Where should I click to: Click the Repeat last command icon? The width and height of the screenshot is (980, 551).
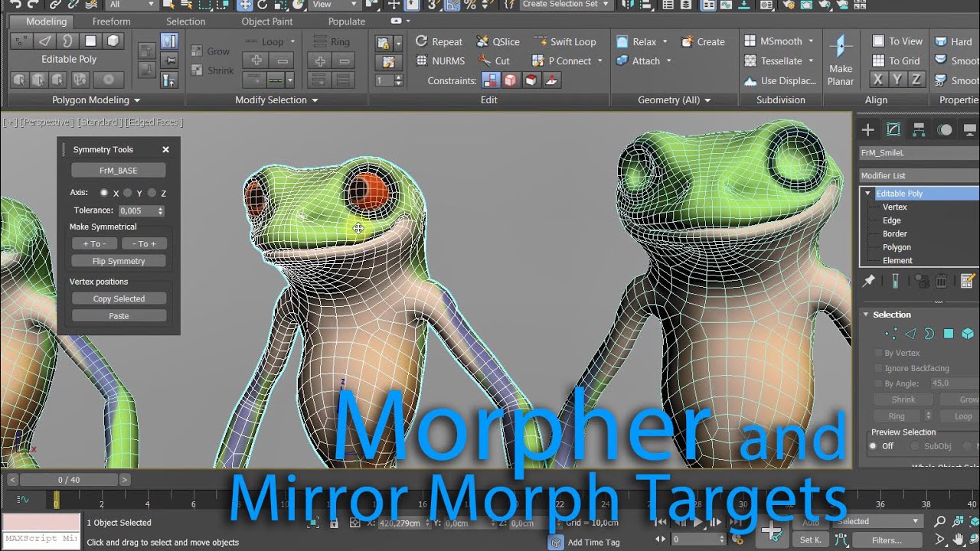tap(421, 41)
